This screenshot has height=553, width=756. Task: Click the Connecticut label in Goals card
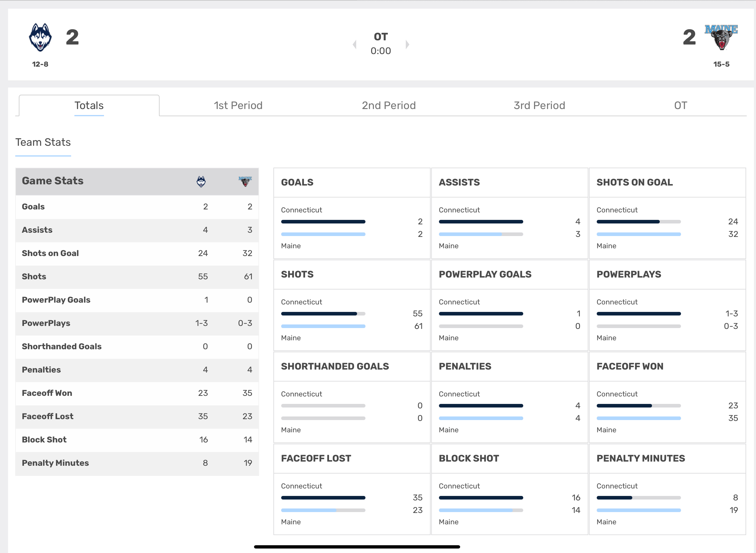coord(301,210)
